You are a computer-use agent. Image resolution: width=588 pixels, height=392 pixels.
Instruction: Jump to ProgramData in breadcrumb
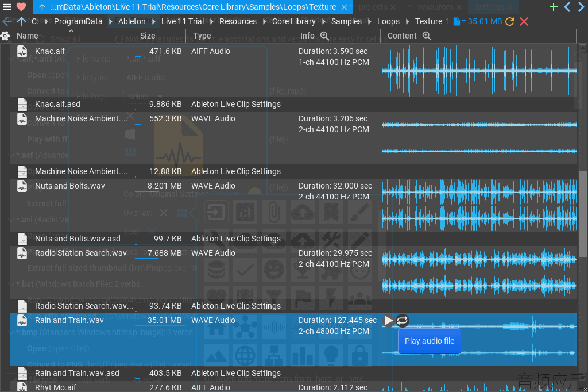78,21
